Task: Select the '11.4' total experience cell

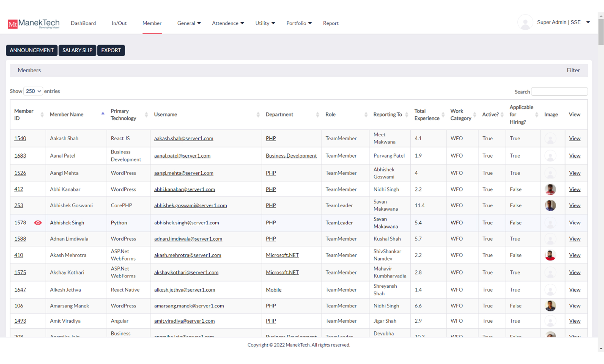Action: pyautogui.click(x=428, y=205)
